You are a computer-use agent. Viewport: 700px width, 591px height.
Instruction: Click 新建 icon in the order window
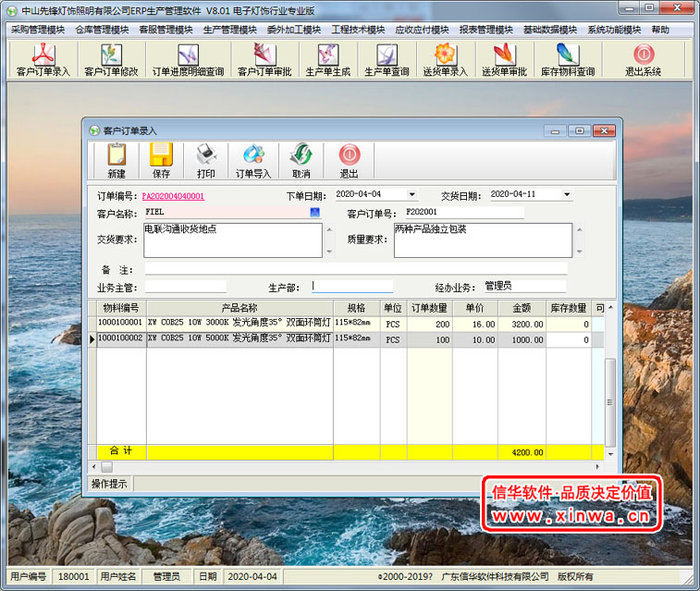[x=117, y=161]
